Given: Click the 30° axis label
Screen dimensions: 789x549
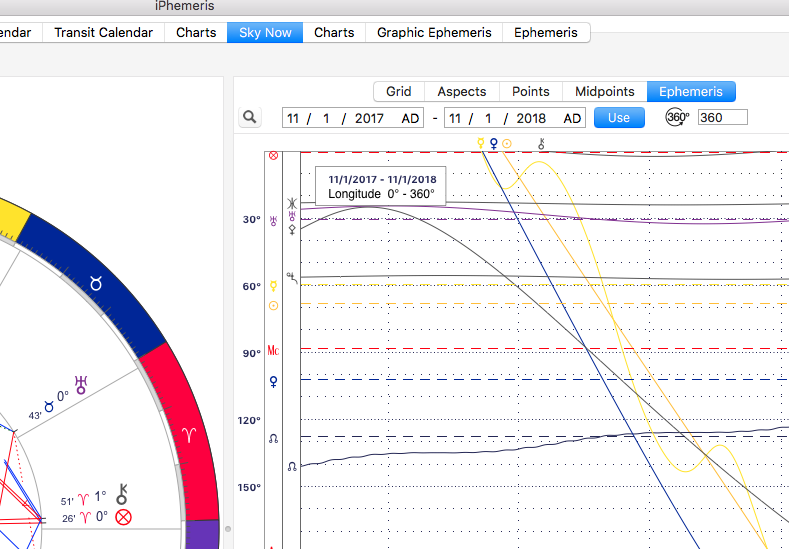Looking at the screenshot, I should click(x=252, y=220).
